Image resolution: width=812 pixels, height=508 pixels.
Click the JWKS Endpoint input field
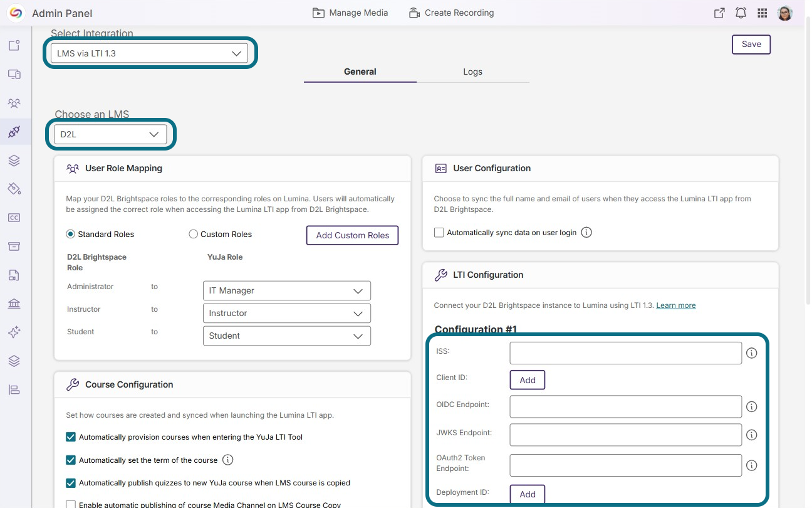[x=626, y=435]
